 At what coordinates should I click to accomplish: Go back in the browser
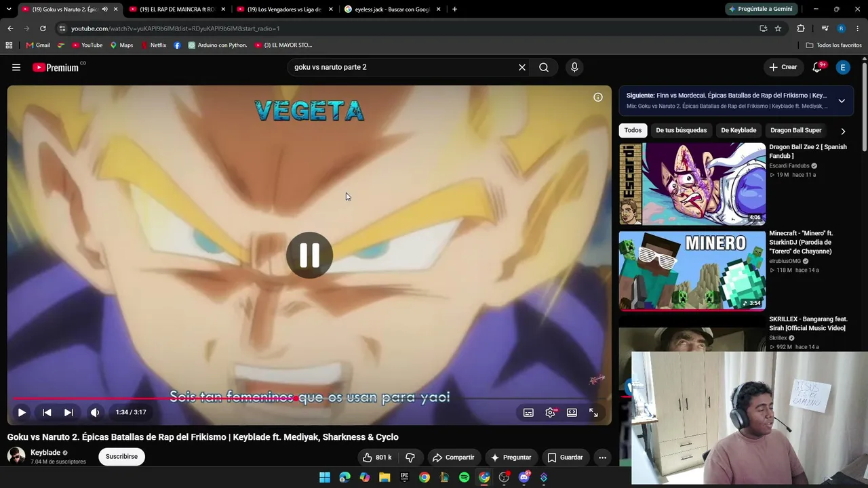point(10,28)
